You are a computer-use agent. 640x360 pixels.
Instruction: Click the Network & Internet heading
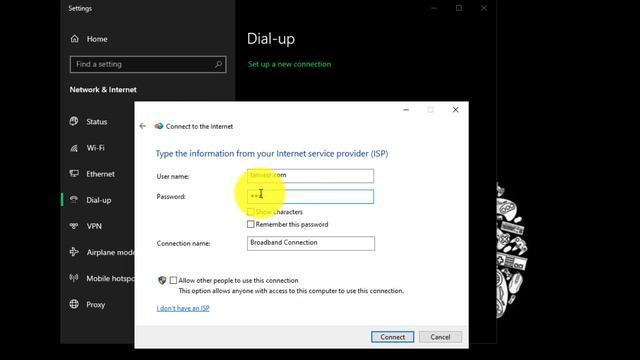(x=103, y=90)
